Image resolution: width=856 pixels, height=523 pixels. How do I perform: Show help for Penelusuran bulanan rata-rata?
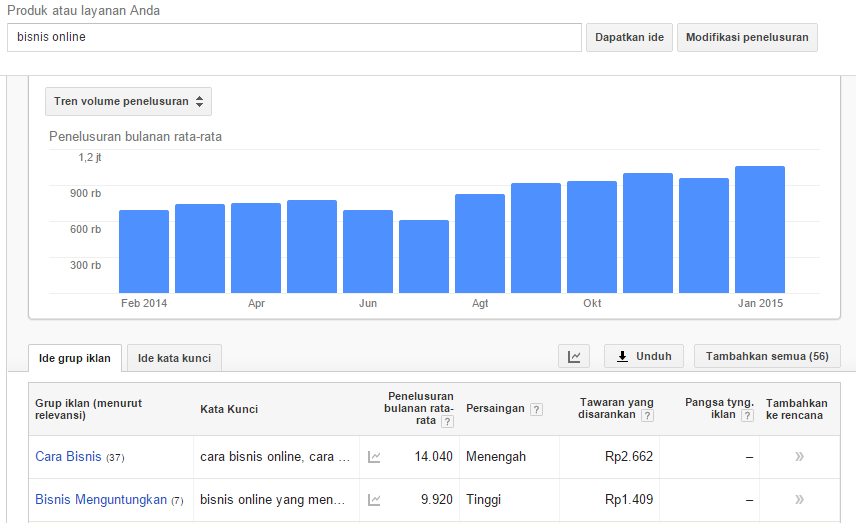tap(447, 421)
